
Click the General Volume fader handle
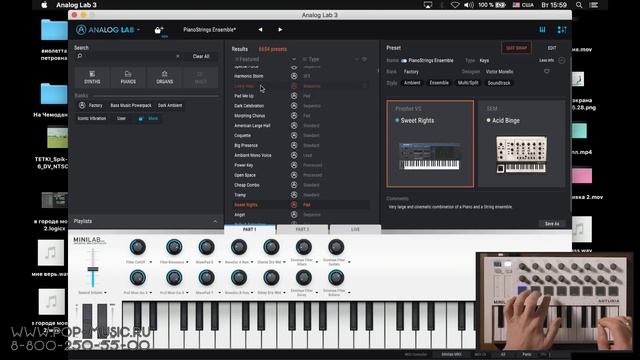coord(93,269)
